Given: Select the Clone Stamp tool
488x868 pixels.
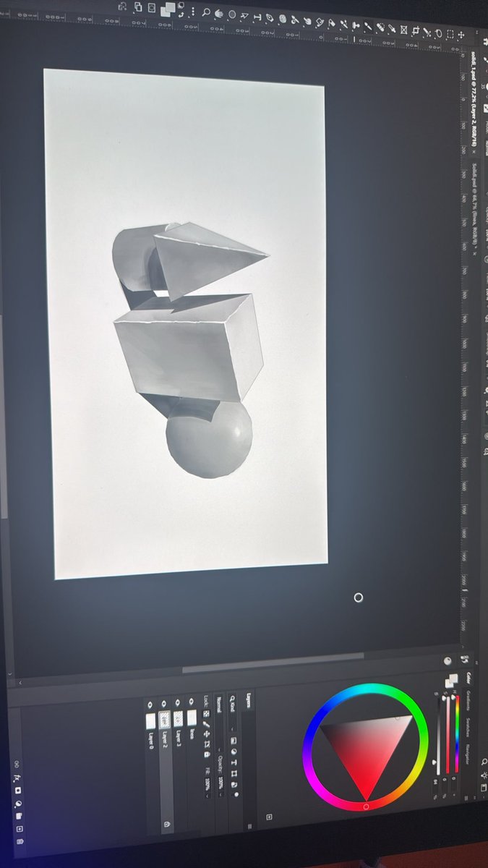Looking at the screenshot, I should [356, 25].
